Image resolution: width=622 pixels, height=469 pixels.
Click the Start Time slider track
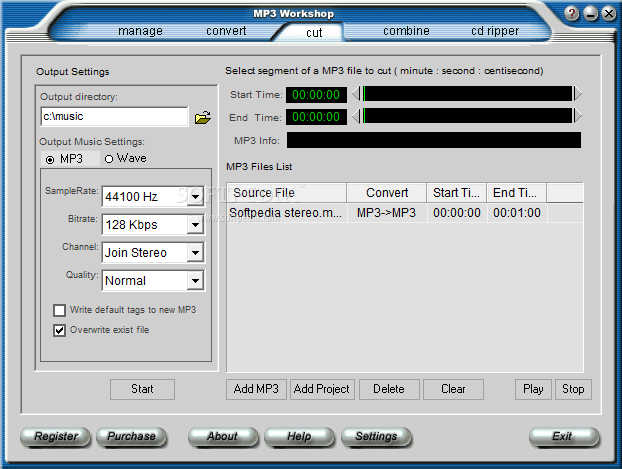click(x=467, y=94)
